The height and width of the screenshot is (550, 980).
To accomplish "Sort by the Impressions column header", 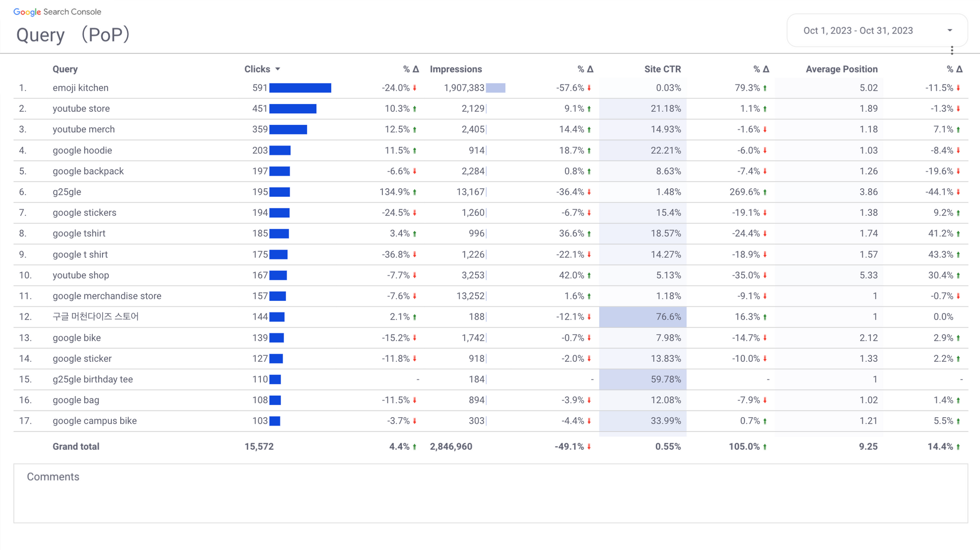I will point(456,69).
